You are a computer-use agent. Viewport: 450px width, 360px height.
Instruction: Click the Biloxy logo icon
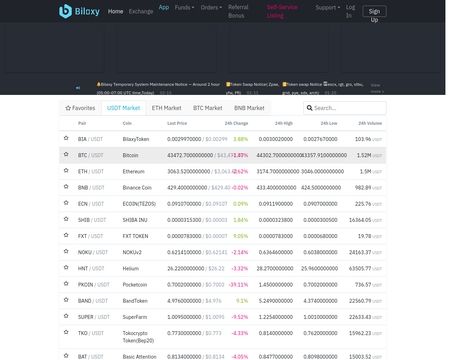65,11
